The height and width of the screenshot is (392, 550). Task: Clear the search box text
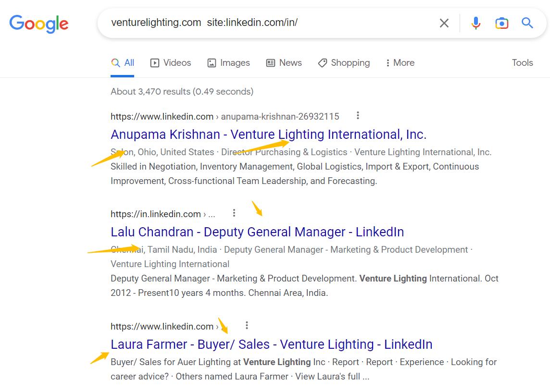click(x=444, y=23)
